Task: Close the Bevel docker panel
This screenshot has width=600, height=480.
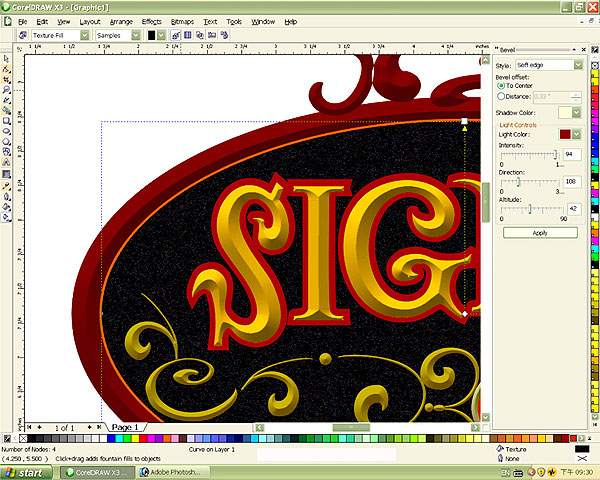Action: click(584, 49)
